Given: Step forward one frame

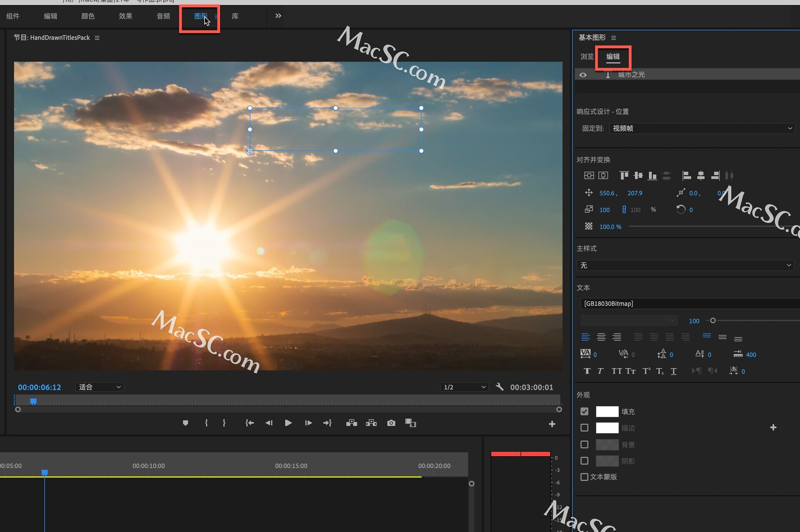Looking at the screenshot, I should (308, 423).
